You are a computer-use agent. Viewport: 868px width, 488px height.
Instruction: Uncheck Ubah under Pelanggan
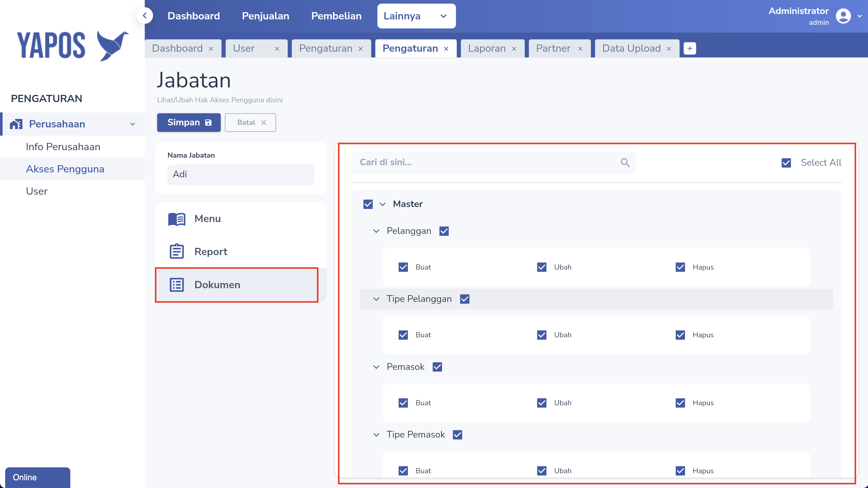(542, 267)
